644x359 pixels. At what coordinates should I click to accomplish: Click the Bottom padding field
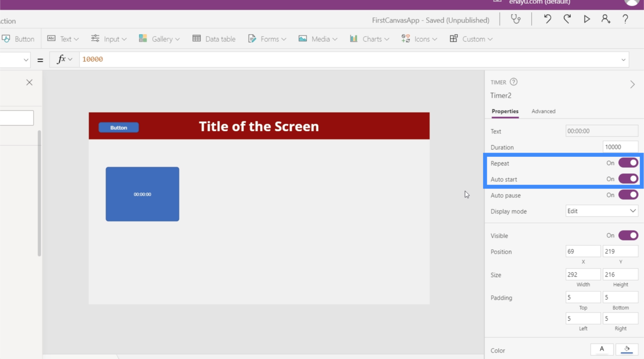click(x=620, y=297)
